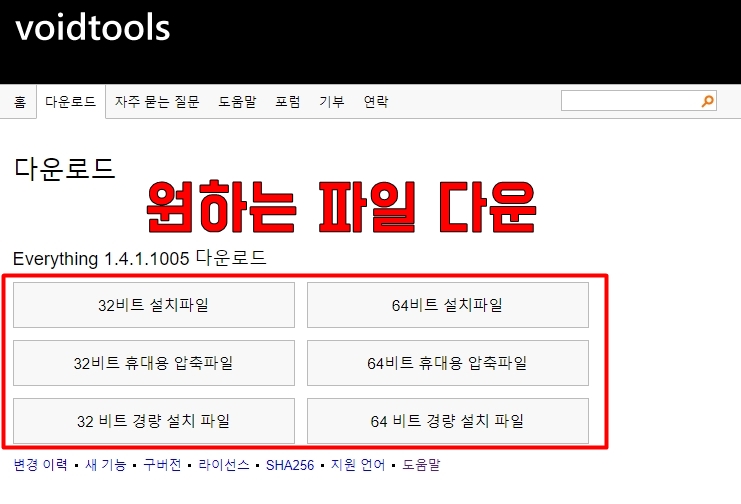Select the 다운로드 navigation tab
The height and width of the screenshot is (504, 741).
pos(71,102)
